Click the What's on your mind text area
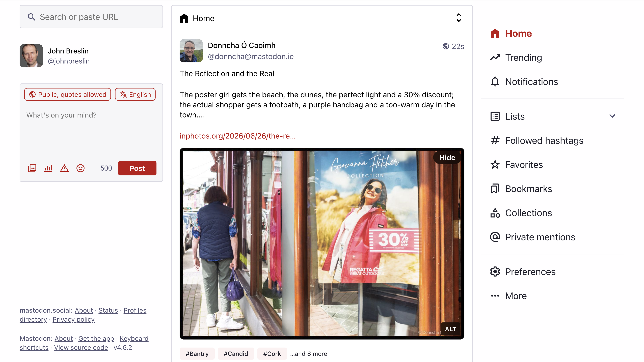Image resolution: width=644 pixels, height=362 pixels. [91, 132]
